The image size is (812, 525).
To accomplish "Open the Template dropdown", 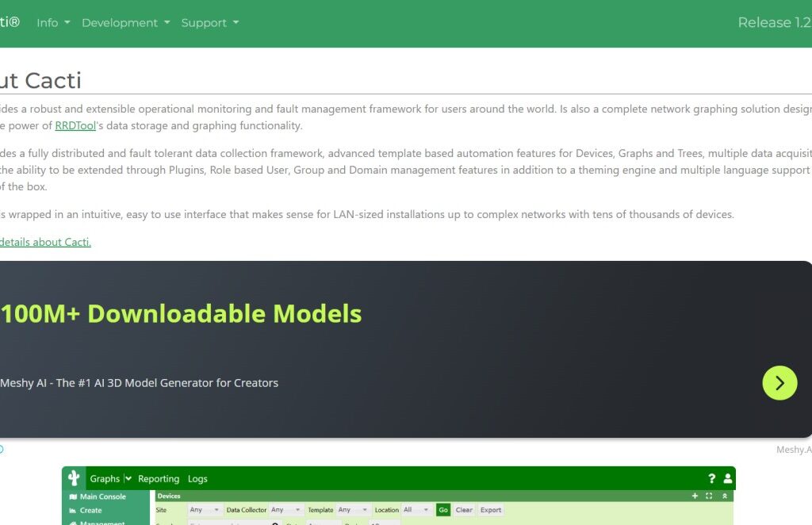I will click(x=353, y=510).
